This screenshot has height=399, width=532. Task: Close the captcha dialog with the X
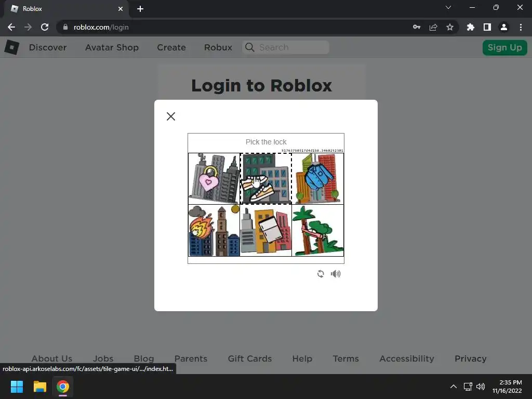coord(170,116)
